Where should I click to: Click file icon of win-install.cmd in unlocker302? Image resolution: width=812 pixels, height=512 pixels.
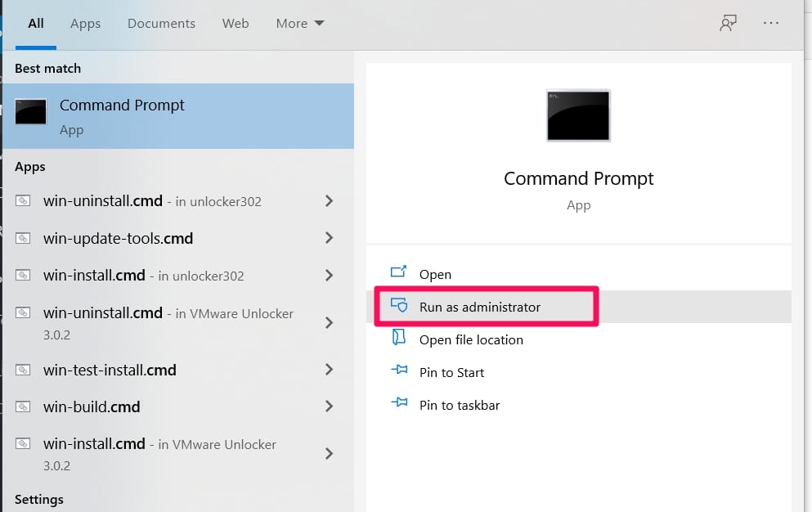[x=23, y=275]
